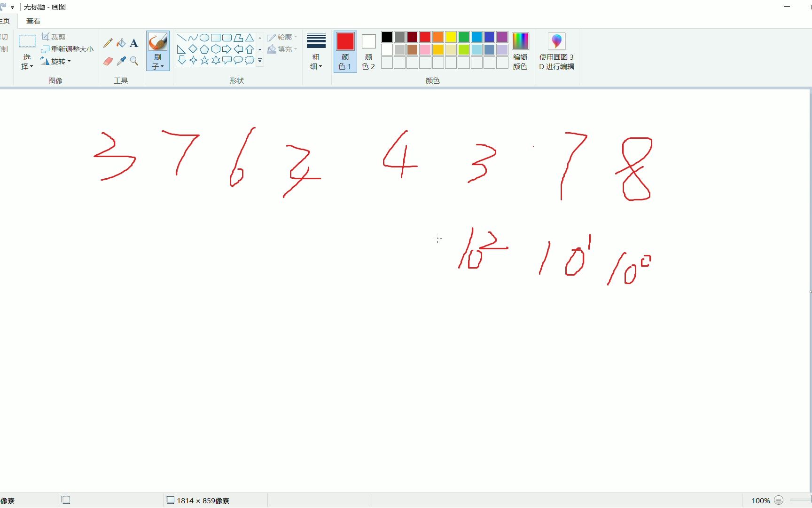This screenshot has height=508, width=812.
Task: Open Quick Access Toolbar customize arrow
Action: [x=12, y=7]
